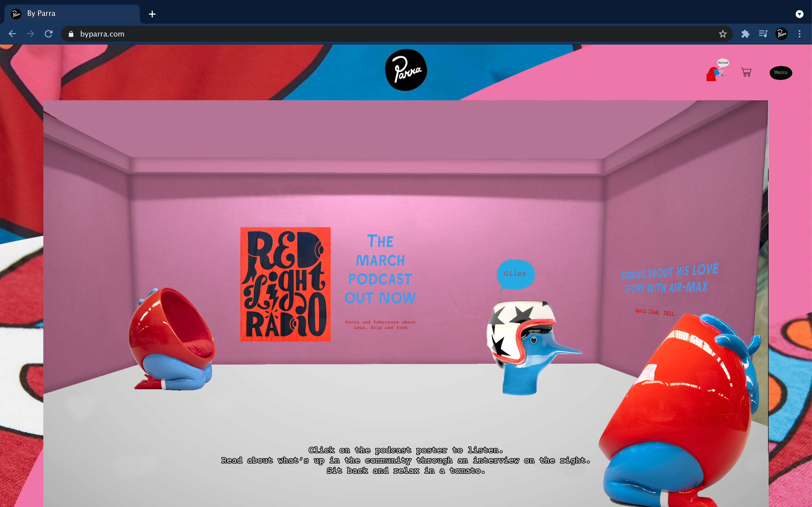This screenshot has width=812, height=507.
Task: Click 'Sit back and relax in a tomato.' line
Action: click(406, 471)
